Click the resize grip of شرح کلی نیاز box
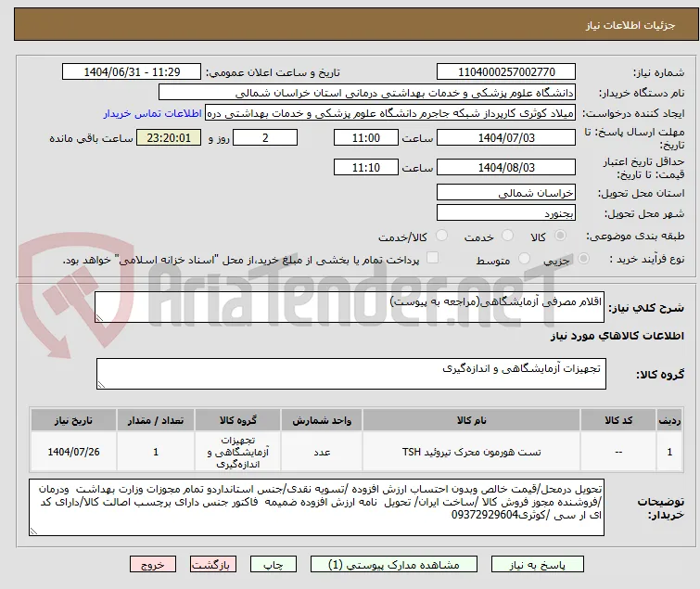 tap(99, 318)
